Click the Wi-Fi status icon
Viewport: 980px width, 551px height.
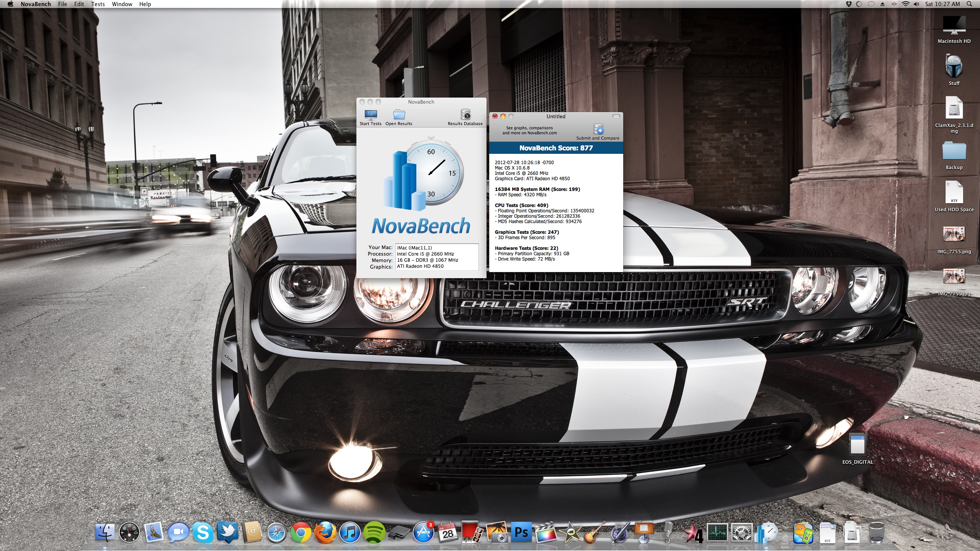pyautogui.click(x=905, y=4)
